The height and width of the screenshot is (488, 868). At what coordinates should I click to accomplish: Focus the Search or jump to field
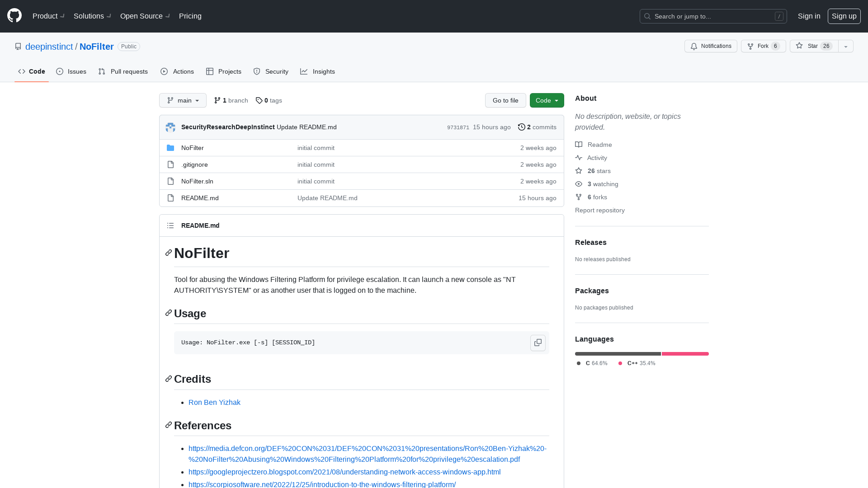click(x=713, y=16)
